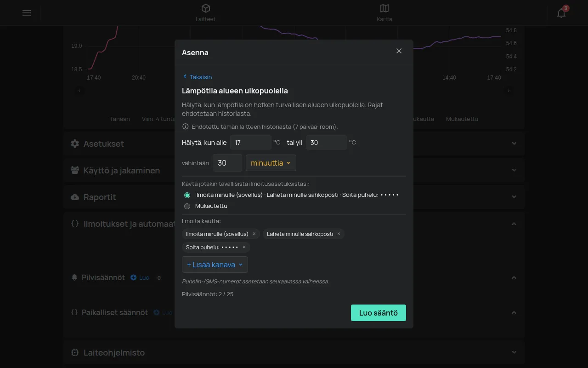The image size is (588, 368).
Task: Remove the Soita puhelu chip
Action: (244, 247)
